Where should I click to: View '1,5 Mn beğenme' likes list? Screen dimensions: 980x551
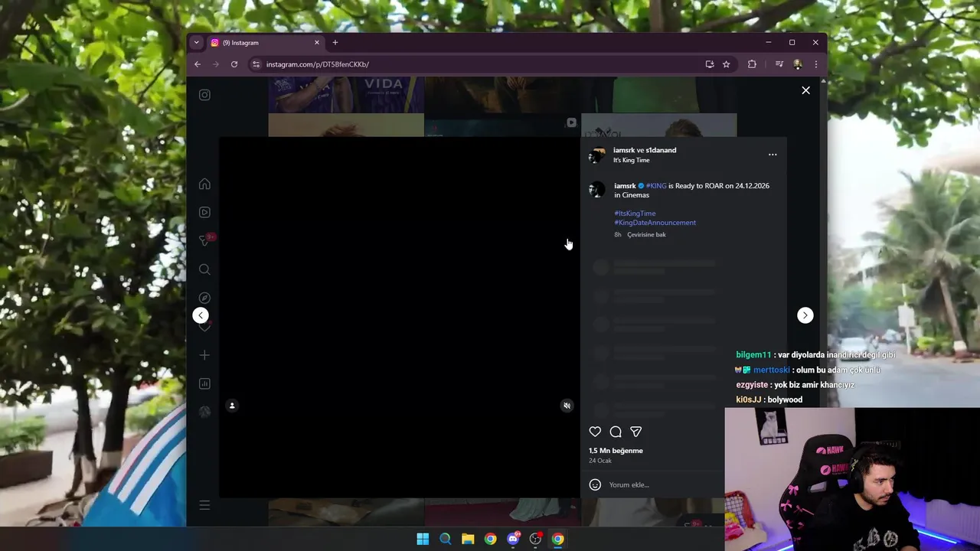pos(616,451)
